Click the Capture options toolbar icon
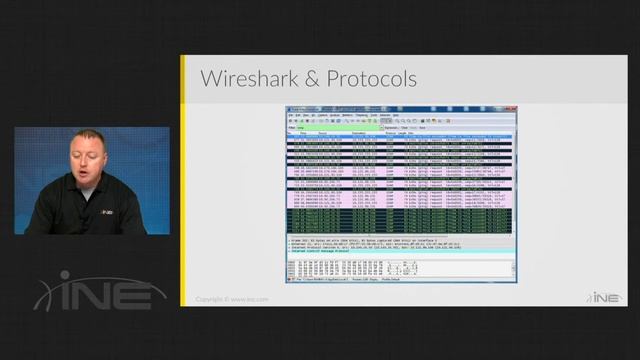The image size is (640, 360). pyautogui.click(x=296, y=121)
